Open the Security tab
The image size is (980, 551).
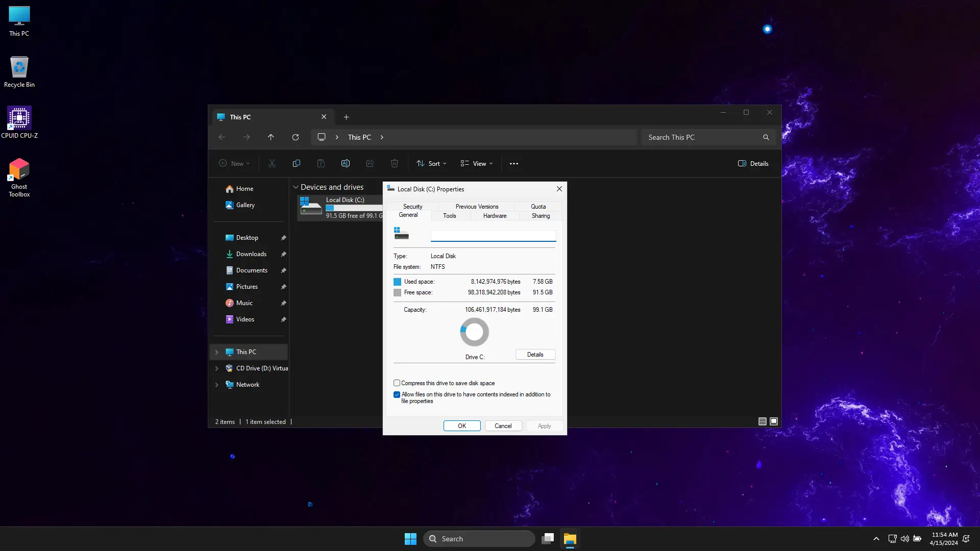tap(412, 207)
